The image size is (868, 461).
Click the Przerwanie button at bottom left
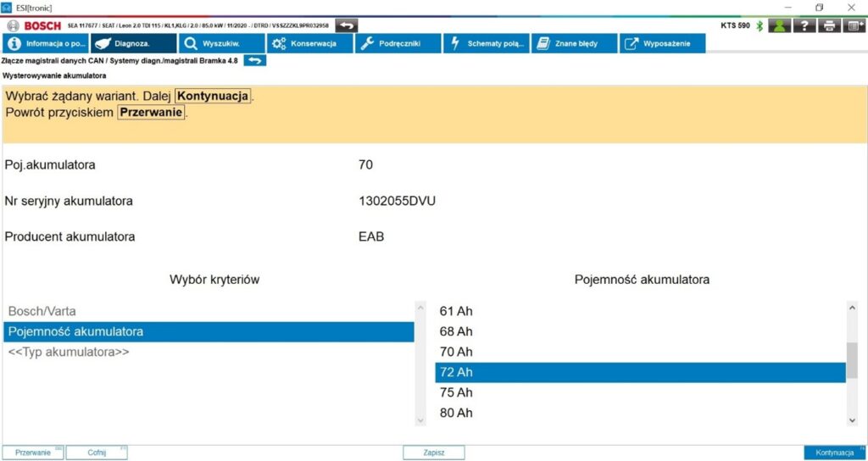click(32, 453)
